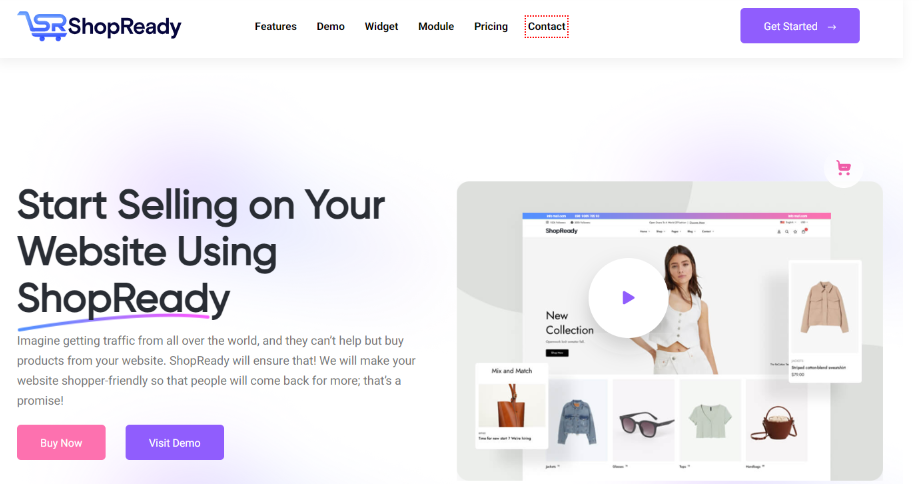Open the Module nav link
The width and height of the screenshot is (919, 484).
(x=436, y=26)
